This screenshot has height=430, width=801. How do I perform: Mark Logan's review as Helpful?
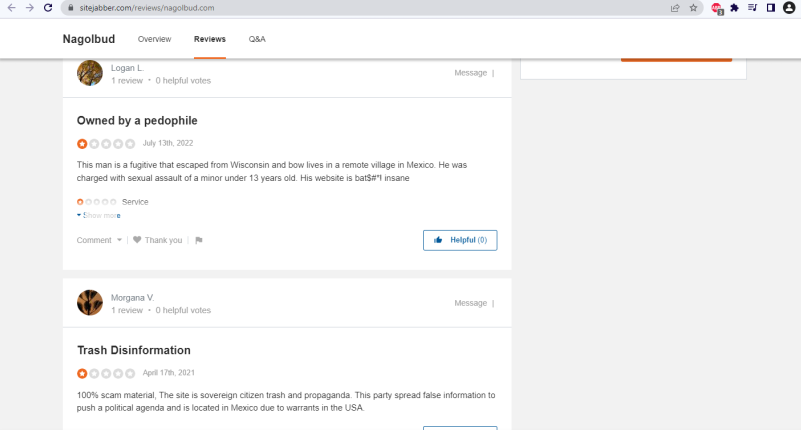[x=460, y=240]
